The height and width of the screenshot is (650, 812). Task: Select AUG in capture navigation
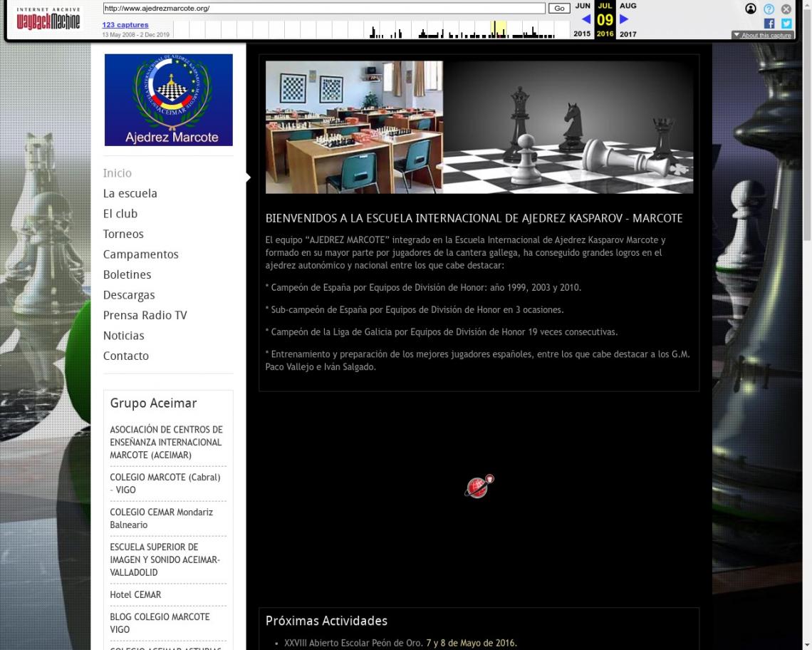[x=628, y=6]
